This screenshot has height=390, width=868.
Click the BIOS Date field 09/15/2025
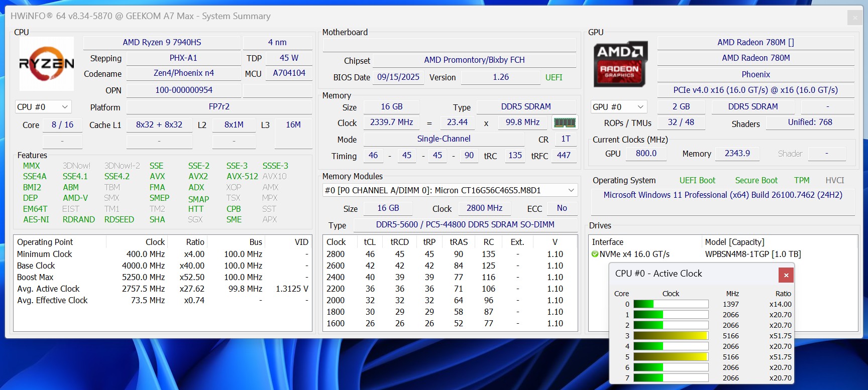tap(398, 77)
